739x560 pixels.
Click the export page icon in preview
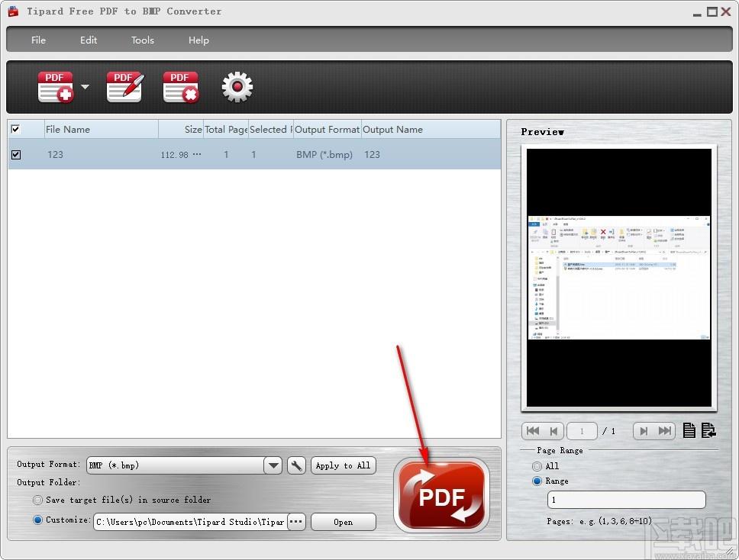point(708,430)
